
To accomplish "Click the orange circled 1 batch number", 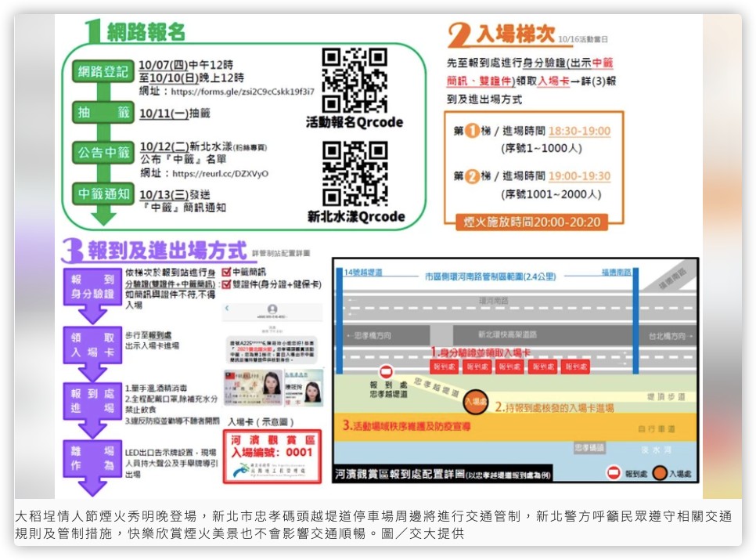I will [x=472, y=132].
